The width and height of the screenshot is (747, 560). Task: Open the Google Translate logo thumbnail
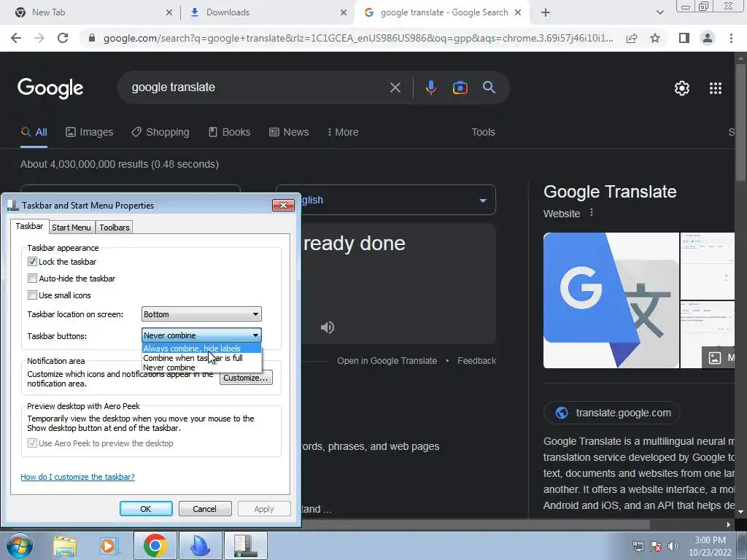tap(611, 300)
